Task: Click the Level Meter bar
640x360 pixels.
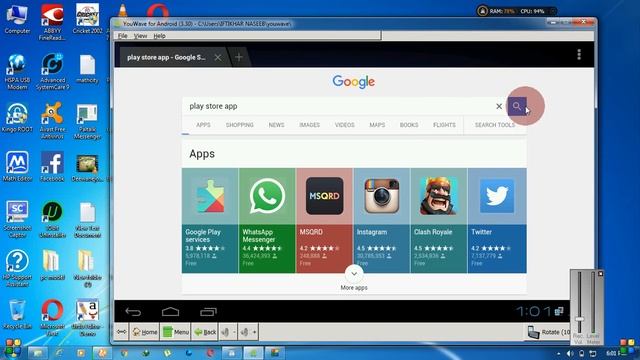Action: click(x=593, y=302)
